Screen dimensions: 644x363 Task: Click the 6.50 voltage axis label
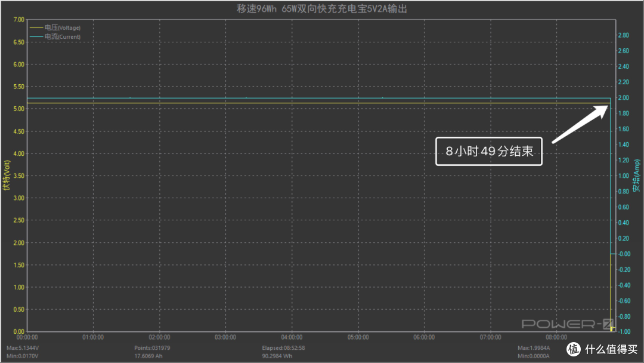click(x=19, y=42)
